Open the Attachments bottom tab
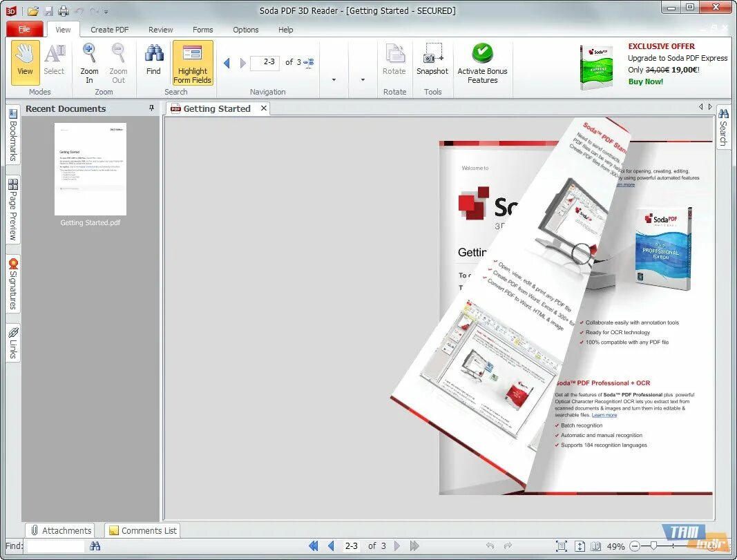Viewport: 737px width, 560px height. click(x=61, y=530)
